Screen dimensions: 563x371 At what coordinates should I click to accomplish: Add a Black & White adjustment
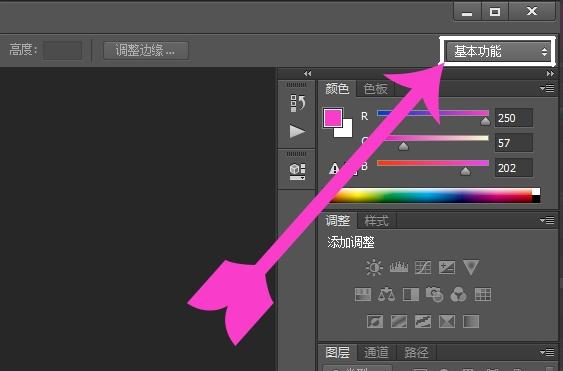point(411,295)
